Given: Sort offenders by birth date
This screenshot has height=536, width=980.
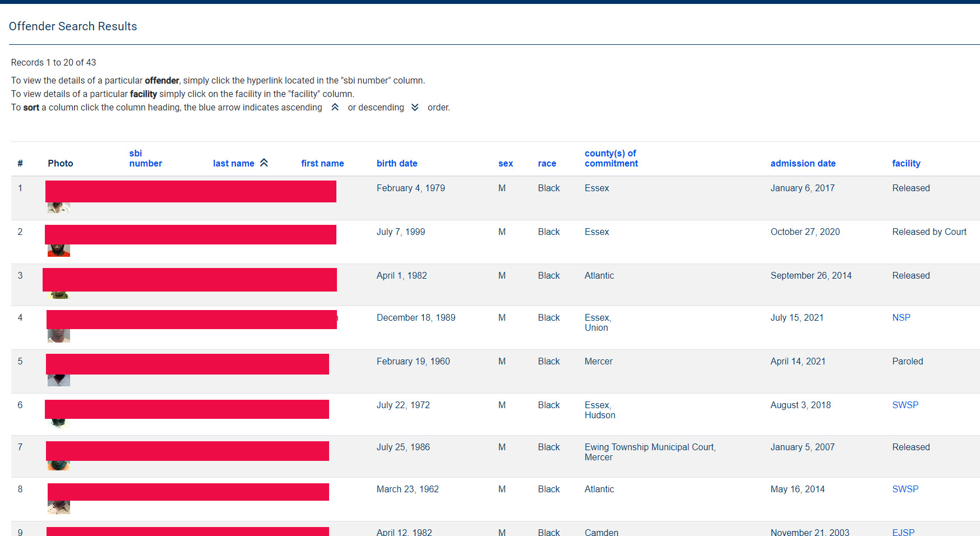Looking at the screenshot, I should tap(397, 163).
